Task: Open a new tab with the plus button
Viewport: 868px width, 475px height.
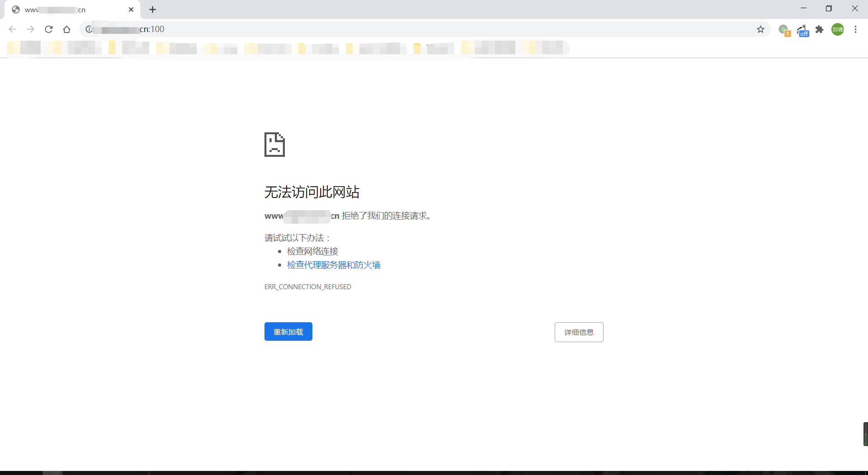Action: [x=153, y=9]
